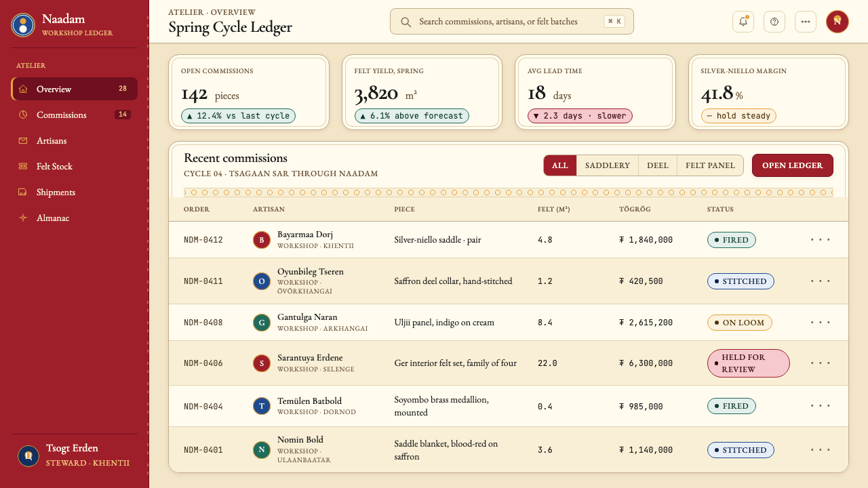Viewport: 868px width, 488px height.
Task: Click the Artisans envelope icon
Action: click(23, 140)
